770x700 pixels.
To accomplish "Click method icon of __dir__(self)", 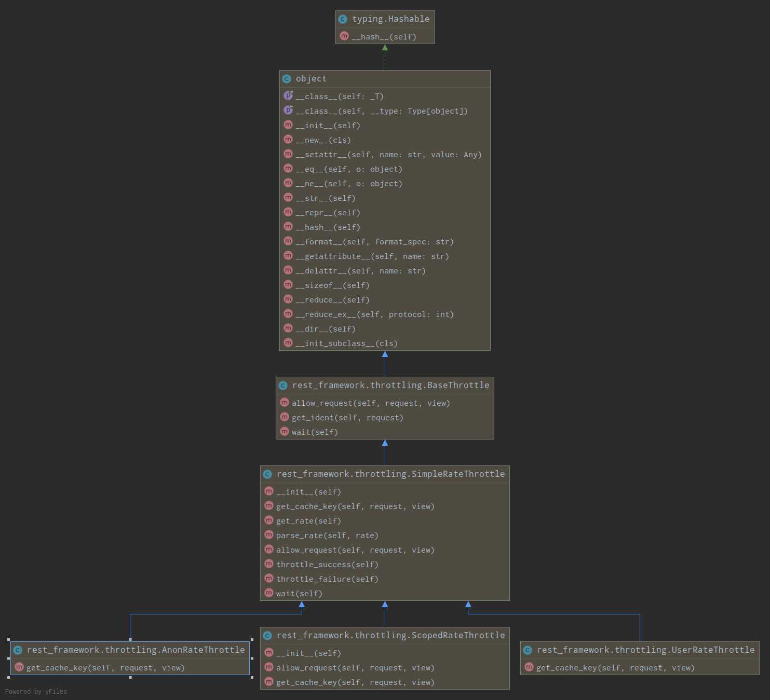I will coord(288,328).
